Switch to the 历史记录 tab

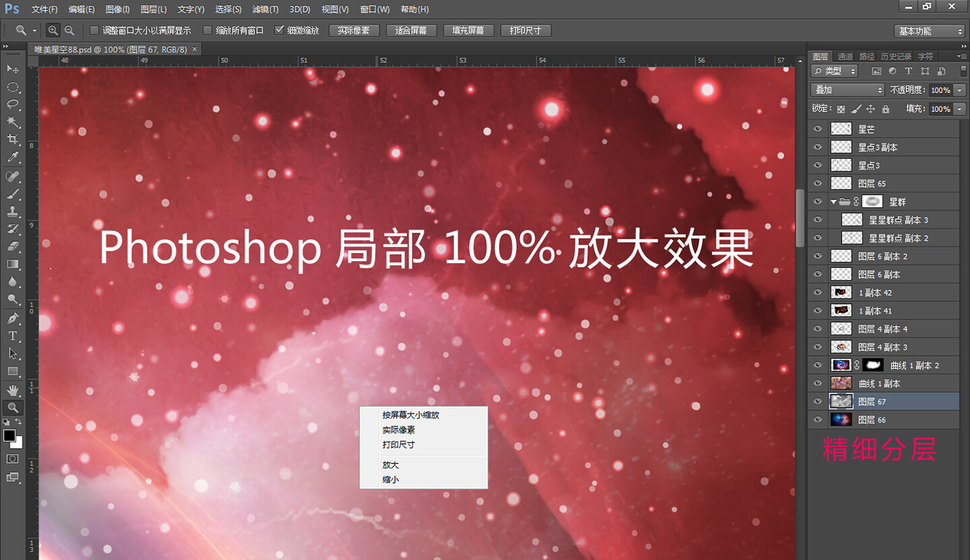(896, 56)
